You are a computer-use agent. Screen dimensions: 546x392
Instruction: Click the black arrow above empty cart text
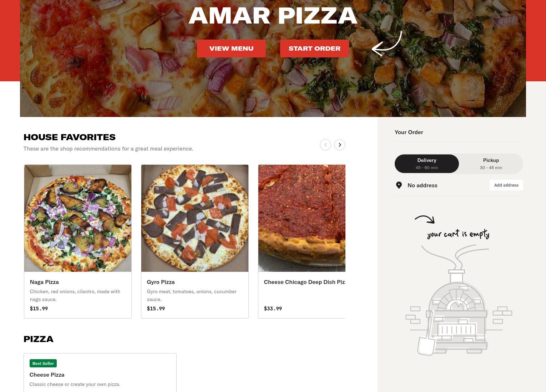pos(425,219)
